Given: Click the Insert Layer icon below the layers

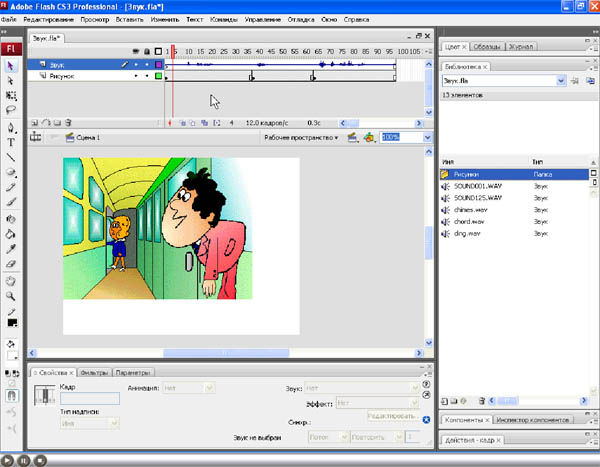Looking at the screenshot, I should (34, 123).
